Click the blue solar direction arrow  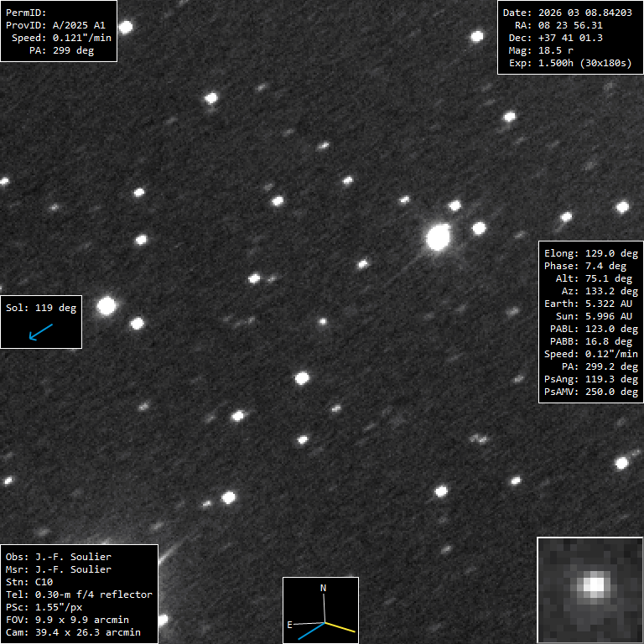(x=40, y=332)
